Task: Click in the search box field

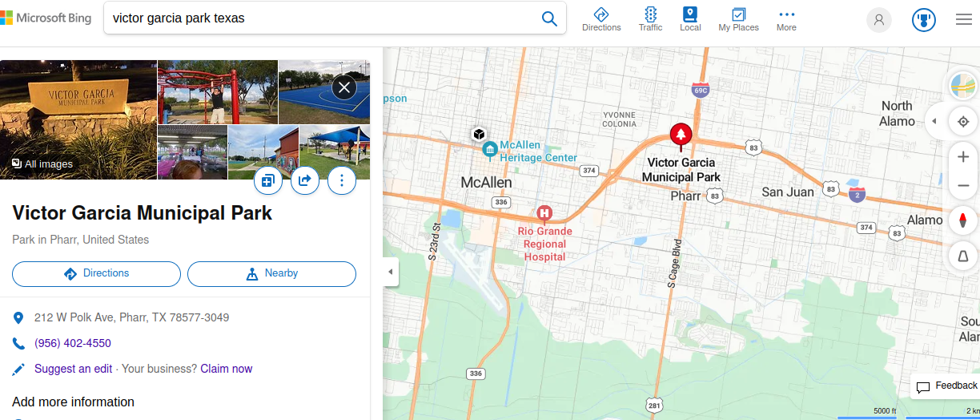Action: pyautogui.click(x=320, y=18)
